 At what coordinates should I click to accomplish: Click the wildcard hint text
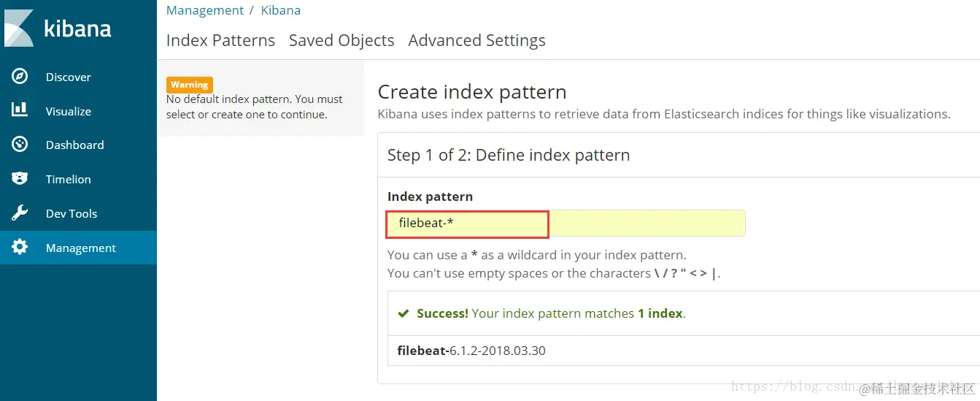tap(537, 255)
